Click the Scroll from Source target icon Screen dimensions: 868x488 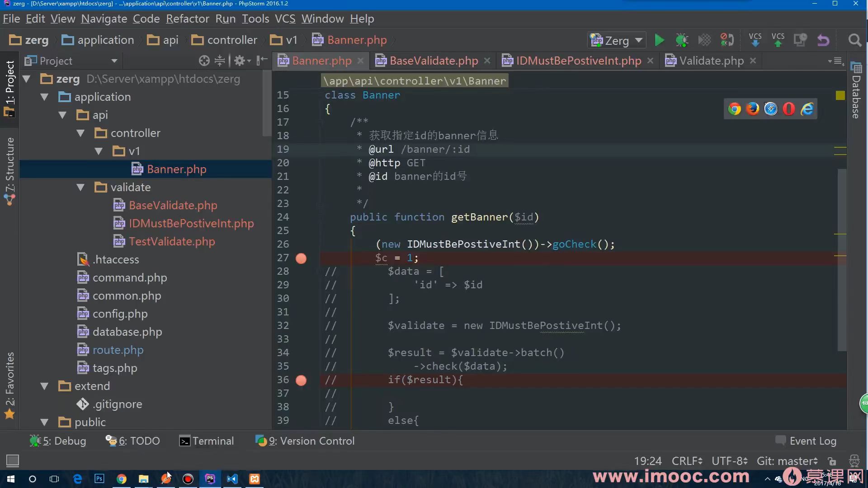click(204, 61)
